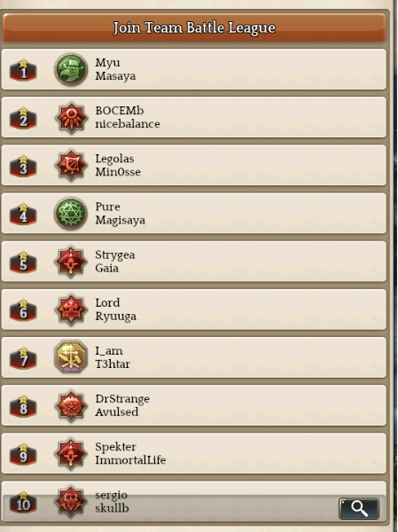Click the magnifying glass search icon
398x532 pixels.
(x=359, y=508)
